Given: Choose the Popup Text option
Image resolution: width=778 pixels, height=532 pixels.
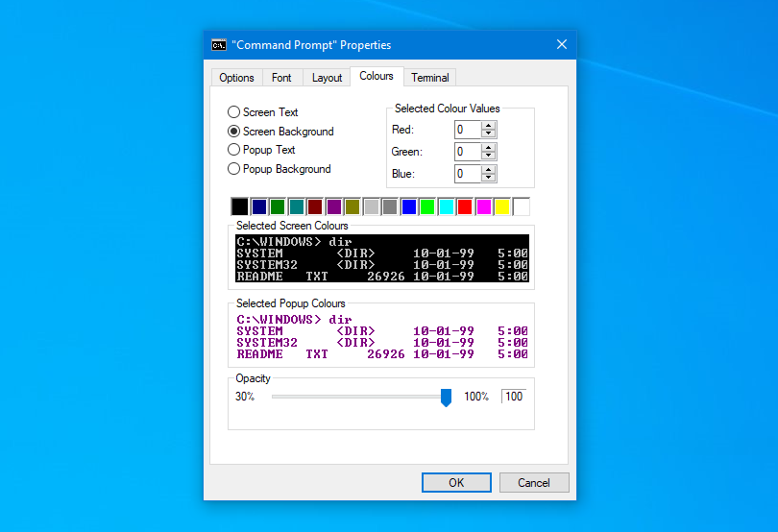Looking at the screenshot, I should [261, 150].
